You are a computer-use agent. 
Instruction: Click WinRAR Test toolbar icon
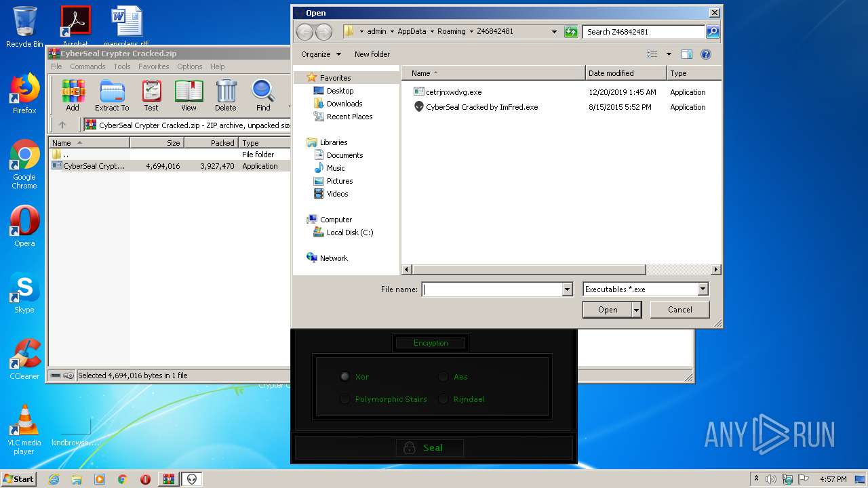point(151,96)
